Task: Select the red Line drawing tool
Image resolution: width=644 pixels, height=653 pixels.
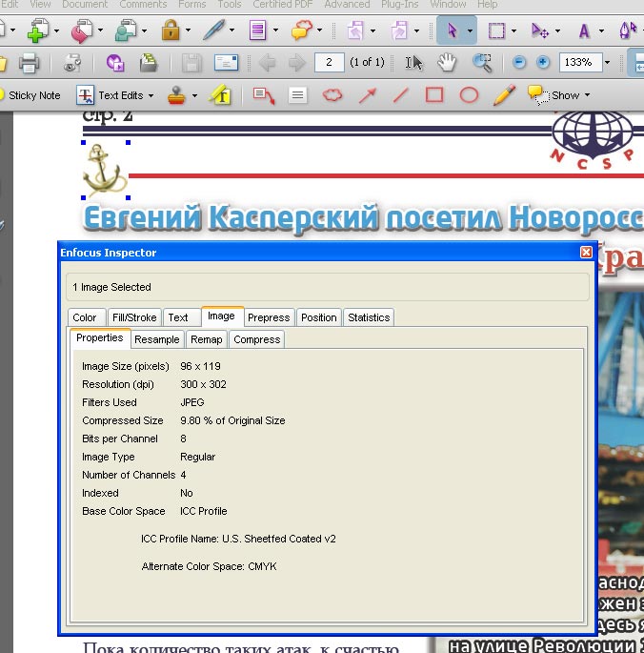Action: coord(400,95)
